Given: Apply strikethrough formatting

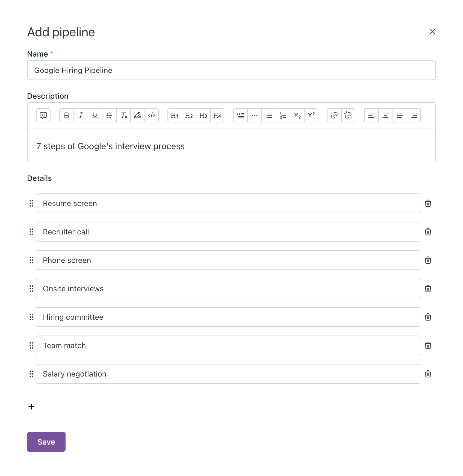Looking at the screenshot, I should pos(109,115).
